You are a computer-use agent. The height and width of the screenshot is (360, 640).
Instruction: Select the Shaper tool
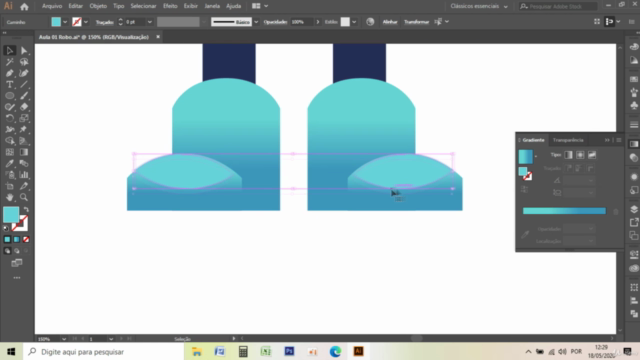[10, 107]
